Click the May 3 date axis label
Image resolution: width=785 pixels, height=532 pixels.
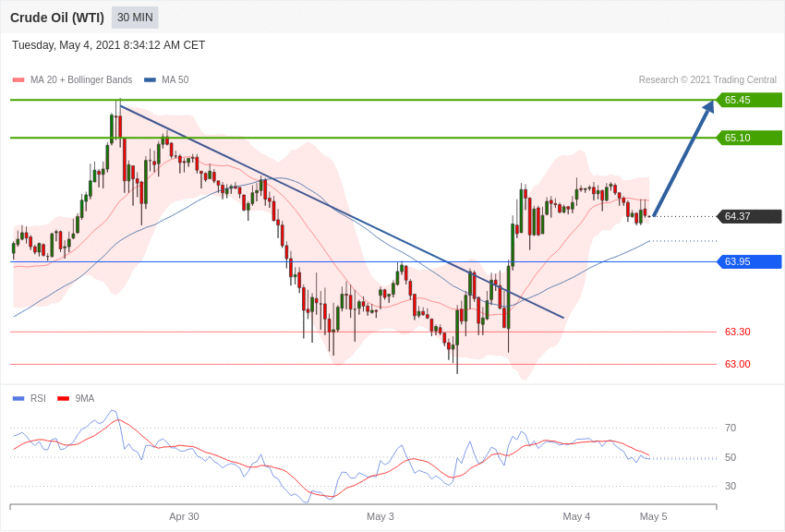[380, 516]
